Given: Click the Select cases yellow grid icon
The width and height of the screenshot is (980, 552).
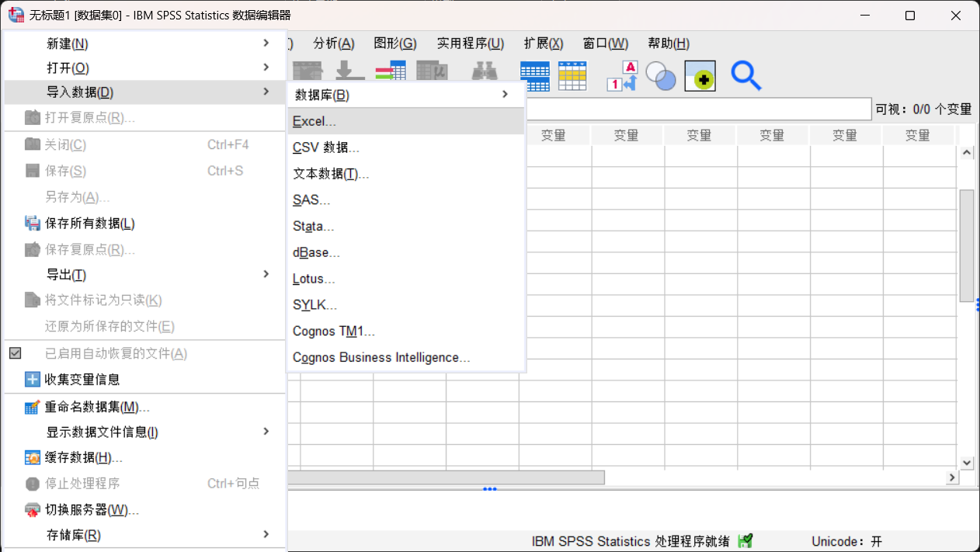Looking at the screenshot, I should point(572,75).
